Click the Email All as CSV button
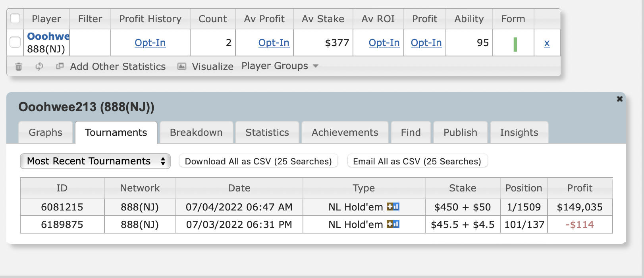Image resolution: width=644 pixels, height=278 pixels. click(x=417, y=161)
